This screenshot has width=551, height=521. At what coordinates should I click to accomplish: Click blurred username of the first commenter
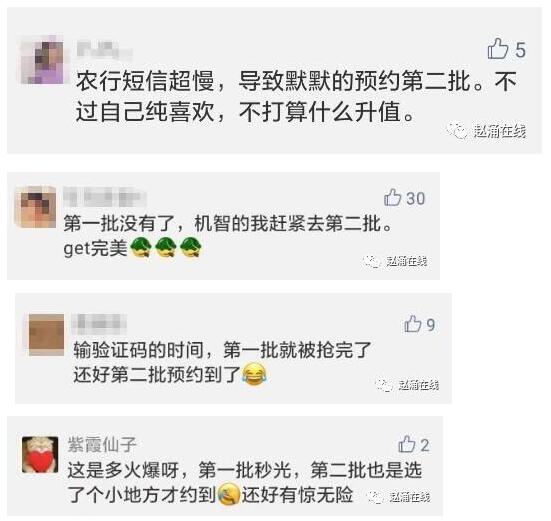(x=104, y=50)
